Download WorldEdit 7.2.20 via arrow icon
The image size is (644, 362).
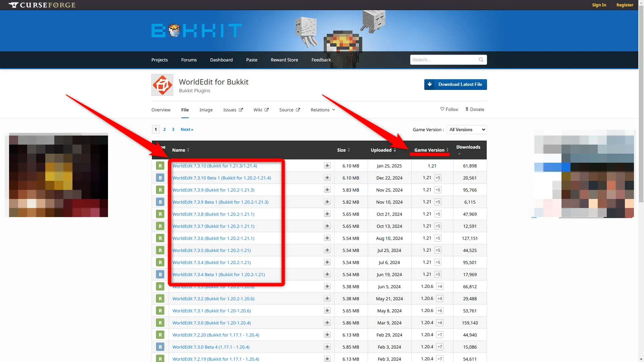(327, 335)
